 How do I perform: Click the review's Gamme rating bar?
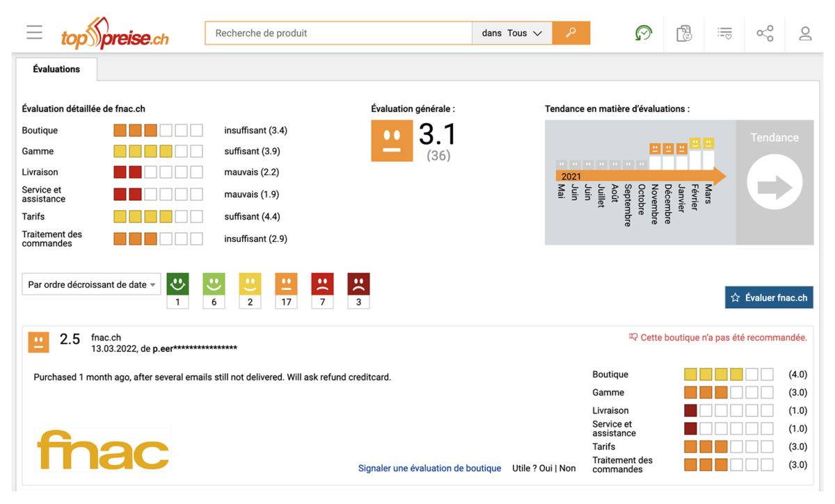point(729,392)
